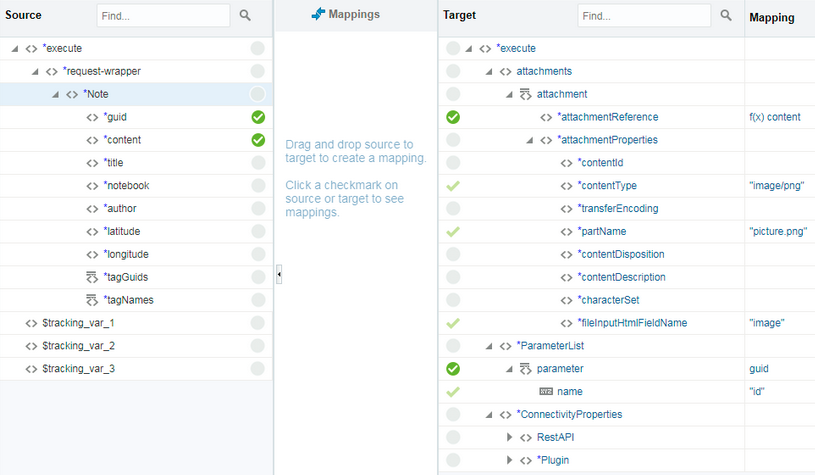Screen dimensions: 815x475
Task: Click the element icon beside RestAPI
Action: click(x=526, y=437)
